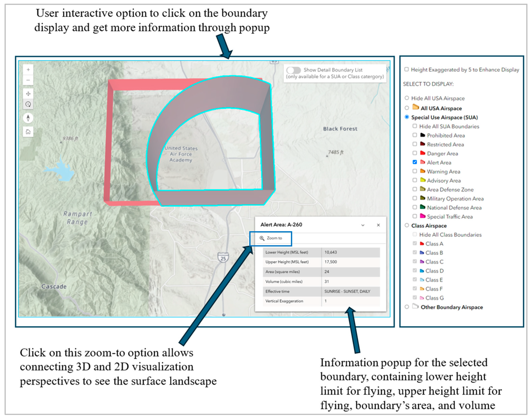Enable Military Operation Area checkbox
Viewport: 532px width, 419px height.
pyautogui.click(x=415, y=198)
